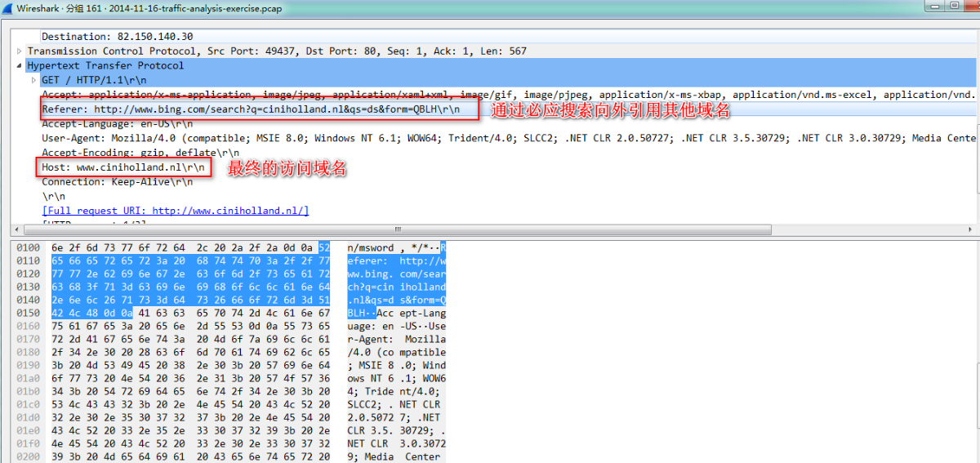Select hex row at offset 0130

click(230, 287)
